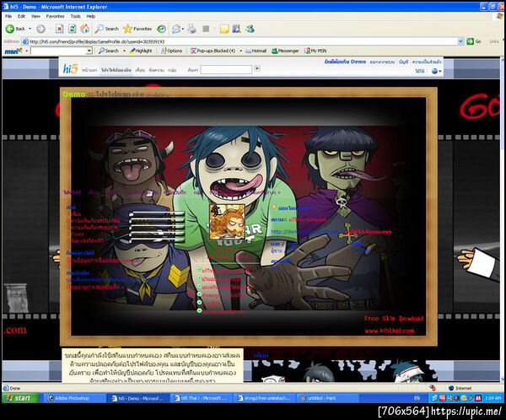506x420 pixels.
Task: Click the Go button beside address bar
Action: (474, 41)
